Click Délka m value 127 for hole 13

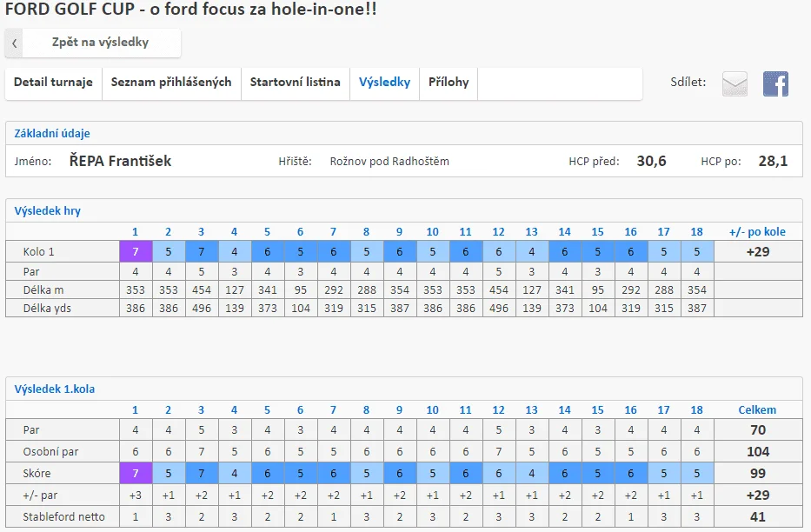tap(532, 290)
